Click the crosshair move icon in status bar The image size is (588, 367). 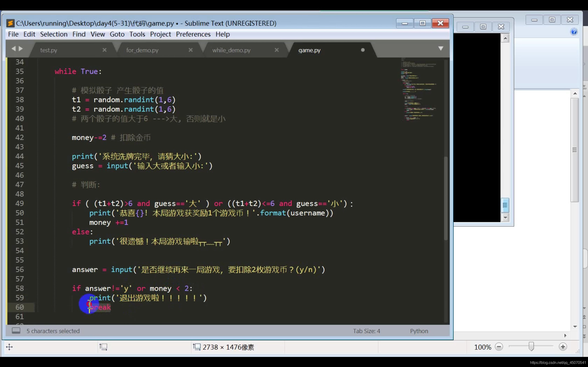[x=9, y=347]
